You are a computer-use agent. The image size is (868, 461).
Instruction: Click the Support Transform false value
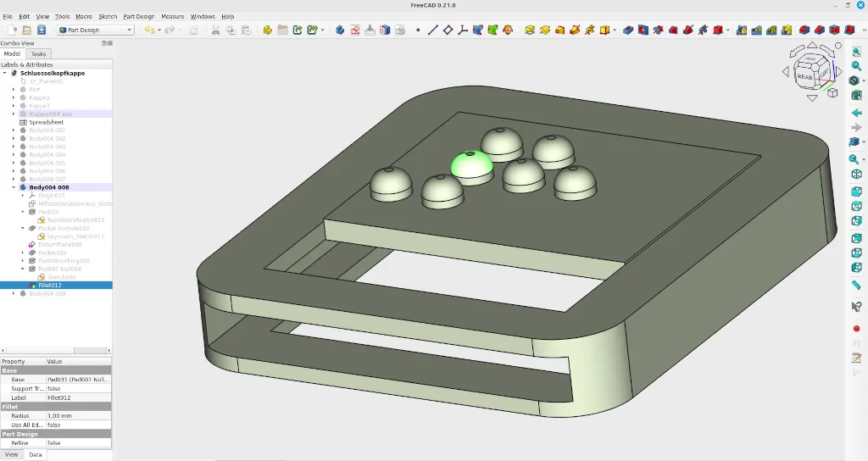[79, 388]
